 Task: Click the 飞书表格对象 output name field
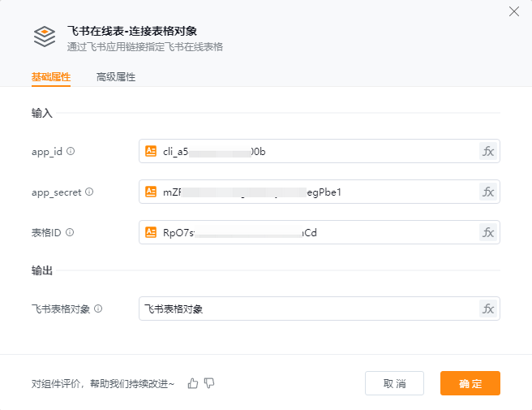pos(320,309)
